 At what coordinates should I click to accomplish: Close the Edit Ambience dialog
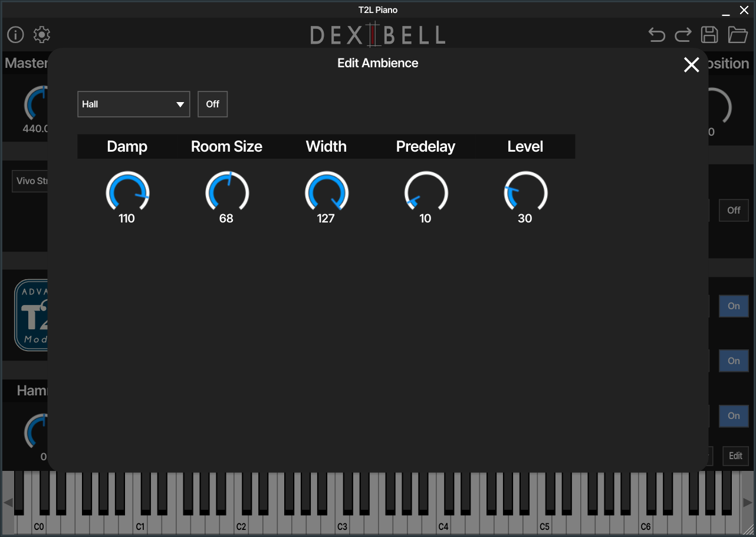tap(691, 65)
